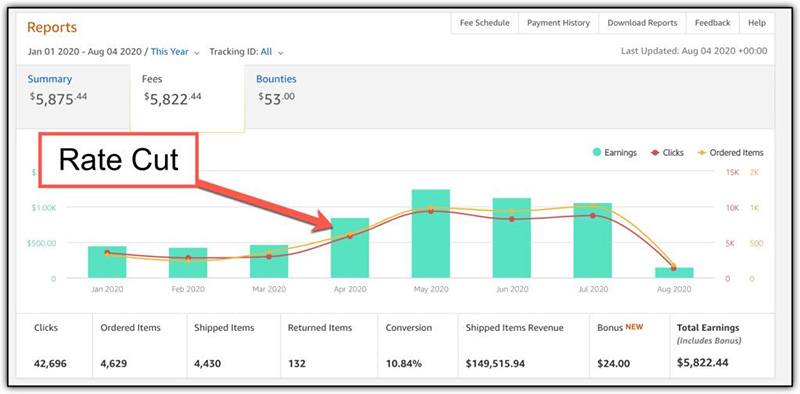800x394 pixels.
Task: Click the May 2020 clicks data point
Action: 431,210
